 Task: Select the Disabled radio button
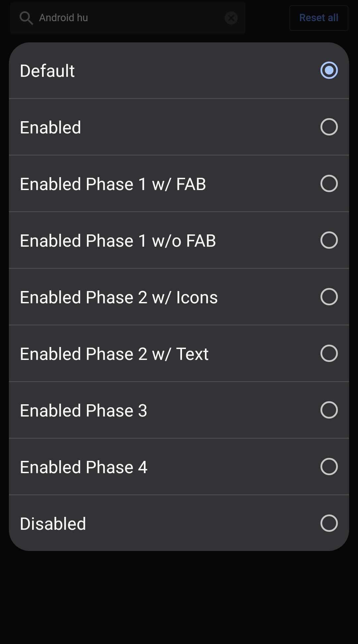[329, 523]
